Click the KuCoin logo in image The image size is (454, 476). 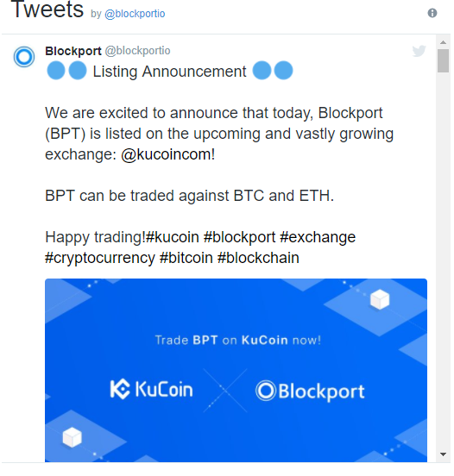coord(151,389)
